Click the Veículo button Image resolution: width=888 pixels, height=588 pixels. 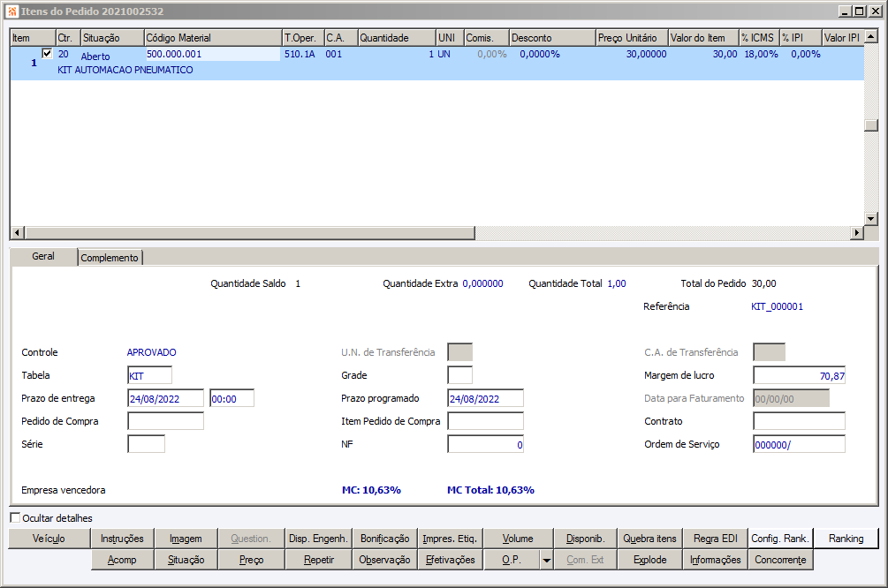pos(49,539)
